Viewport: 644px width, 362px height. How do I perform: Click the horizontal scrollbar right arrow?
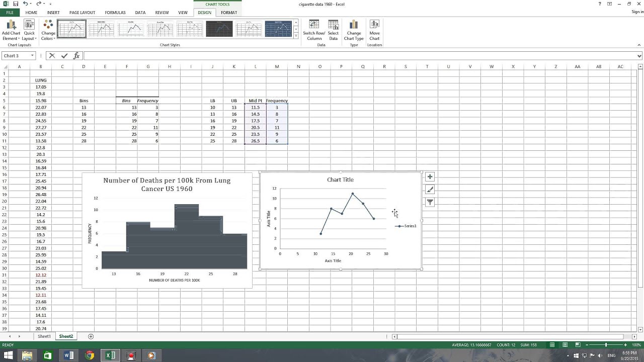tap(633, 336)
